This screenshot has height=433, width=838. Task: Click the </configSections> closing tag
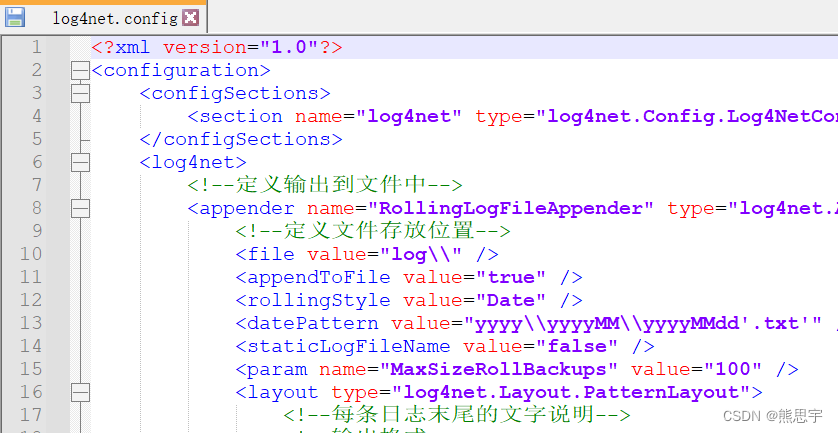[241, 140]
